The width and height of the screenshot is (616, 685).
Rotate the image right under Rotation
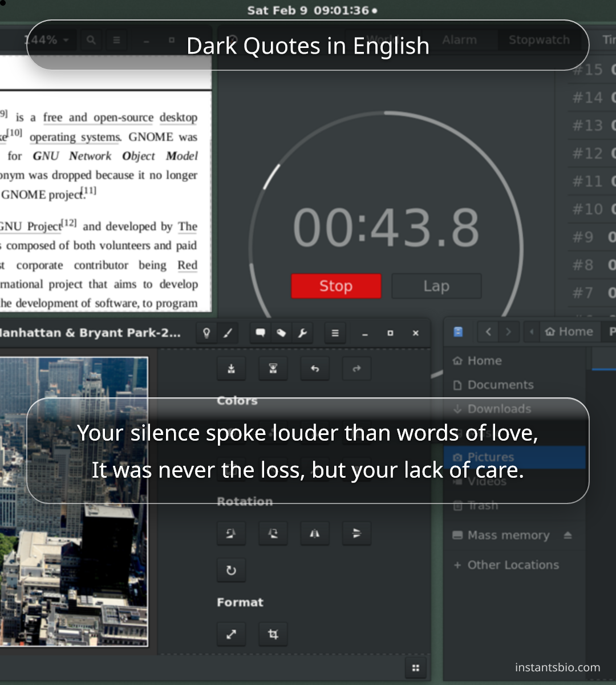tap(273, 534)
